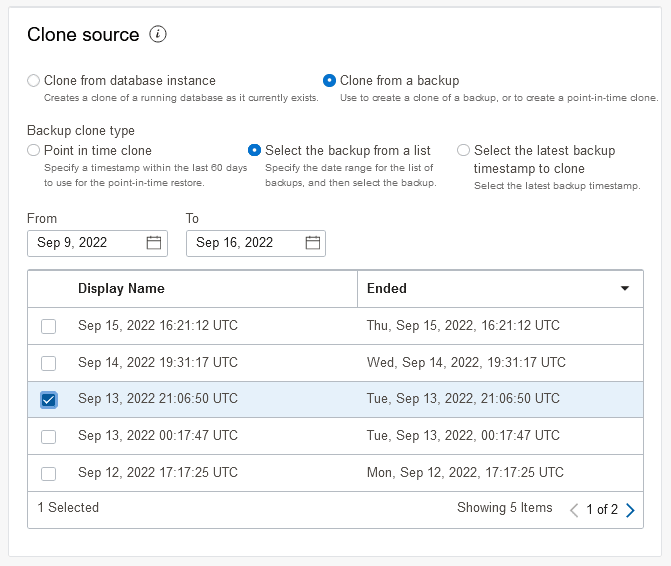
Task: Click the Display Name column header
Action: tap(121, 289)
